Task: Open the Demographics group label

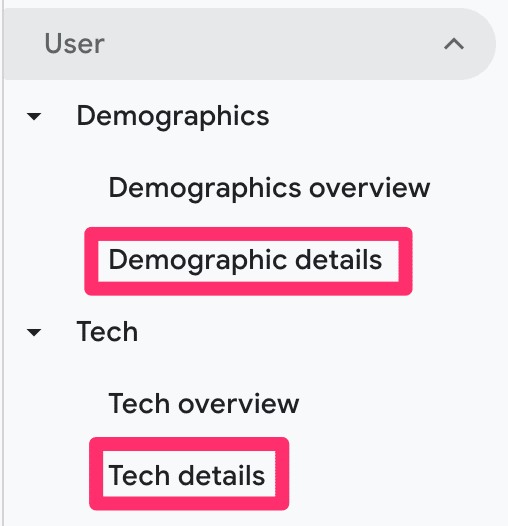Action: (x=173, y=116)
